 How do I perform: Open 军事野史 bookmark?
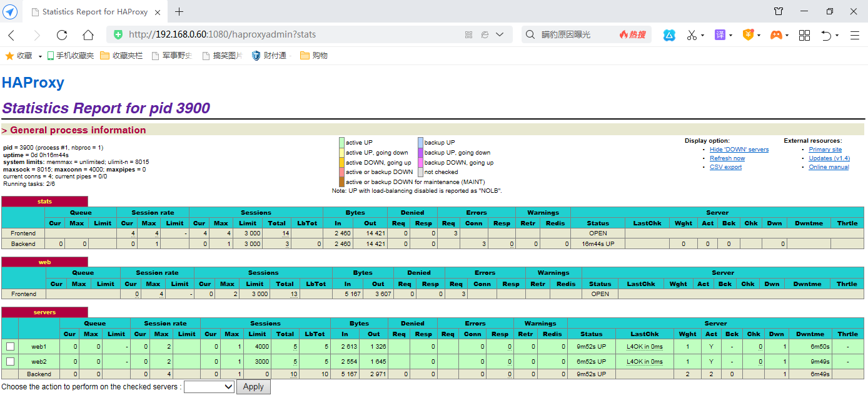click(172, 56)
